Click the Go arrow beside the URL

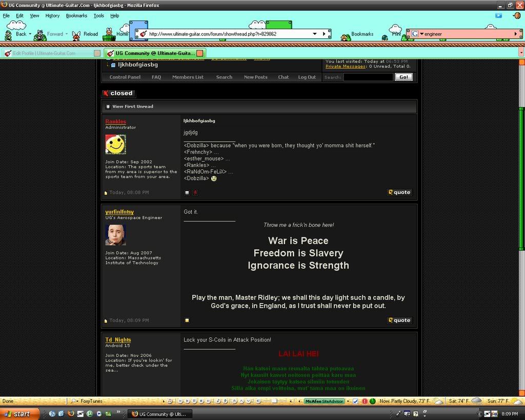coord(324,34)
